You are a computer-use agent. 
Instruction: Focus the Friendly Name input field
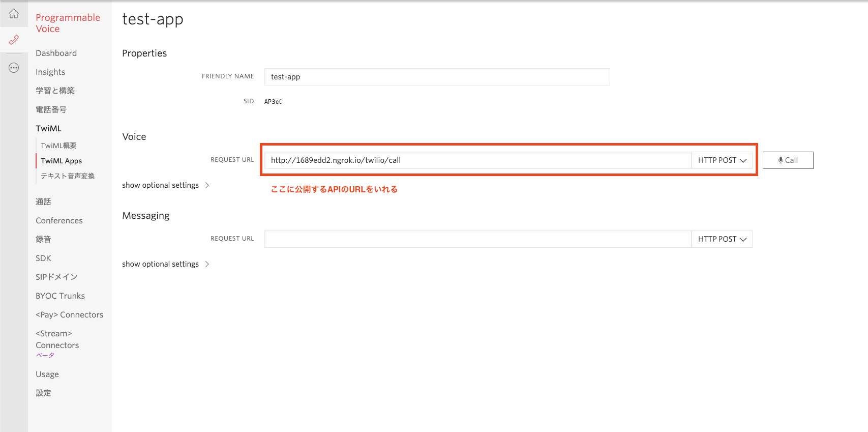pyautogui.click(x=437, y=77)
